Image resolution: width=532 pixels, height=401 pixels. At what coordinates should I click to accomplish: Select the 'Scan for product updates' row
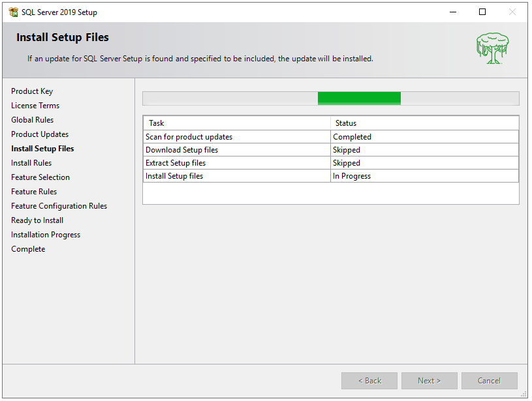coord(331,137)
